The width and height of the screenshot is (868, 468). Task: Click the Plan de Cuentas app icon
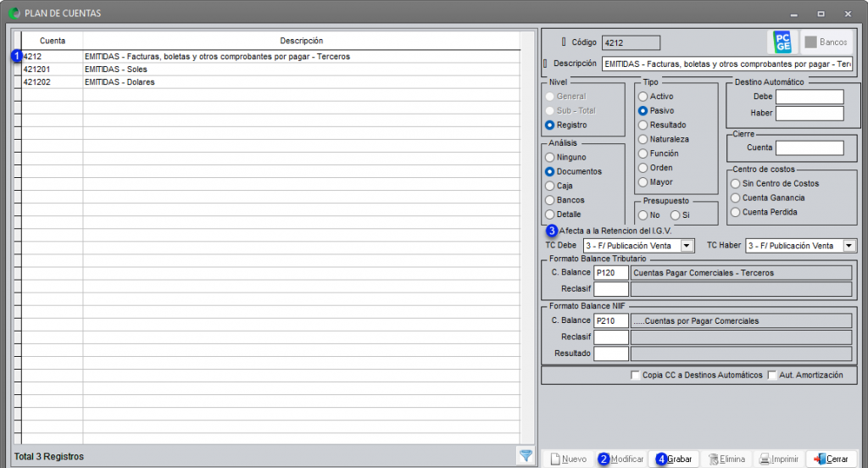15,13
